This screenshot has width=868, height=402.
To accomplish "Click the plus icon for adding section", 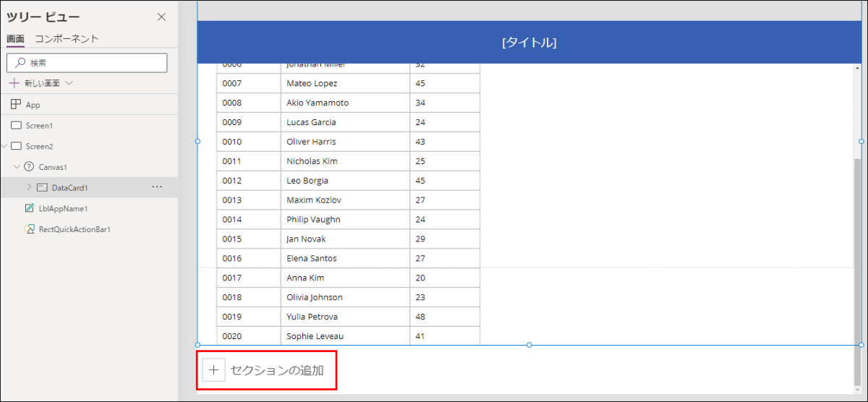I will pyautogui.click(x=213, y=370).
